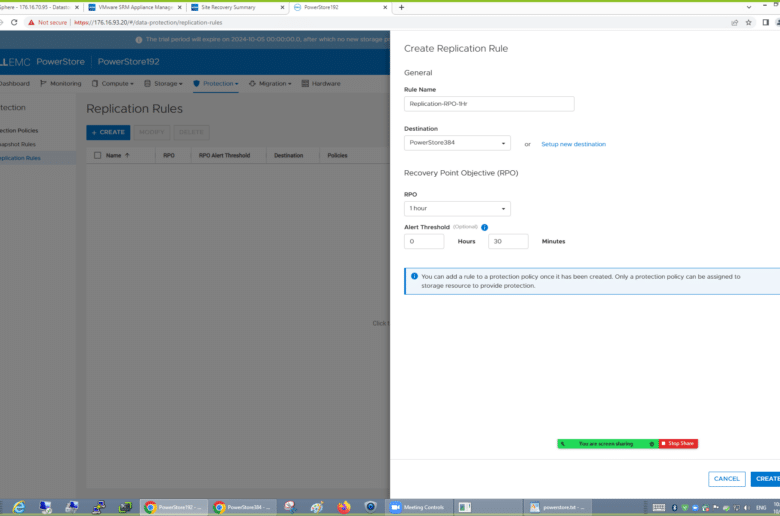This screenshot has height=516, width=780.
Task: Open Protection Policies in sidebar
Action: 19,130
